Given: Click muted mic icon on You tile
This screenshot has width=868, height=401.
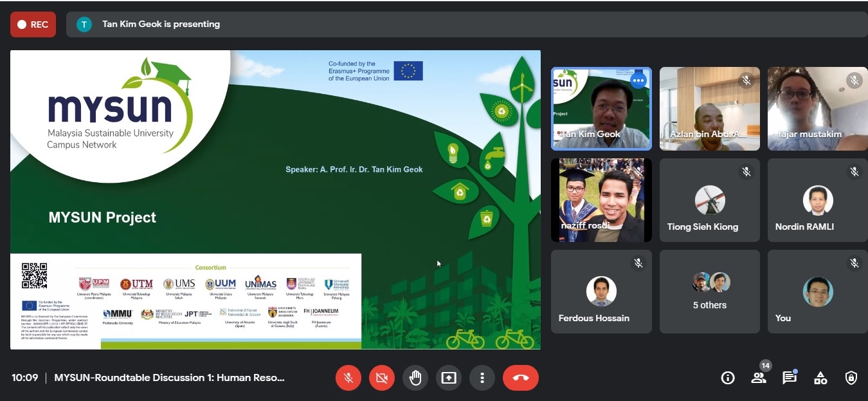Looking at the screenshot, I should 854,263.
